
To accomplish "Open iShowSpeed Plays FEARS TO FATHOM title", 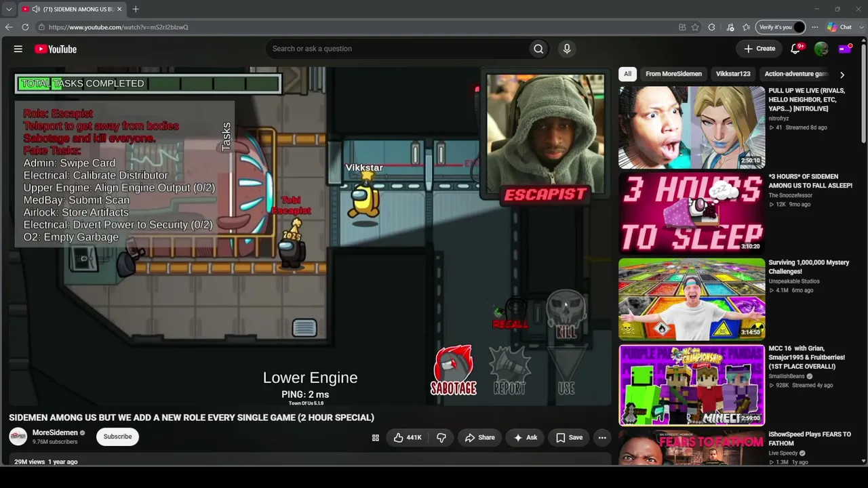I will point(810,439).
